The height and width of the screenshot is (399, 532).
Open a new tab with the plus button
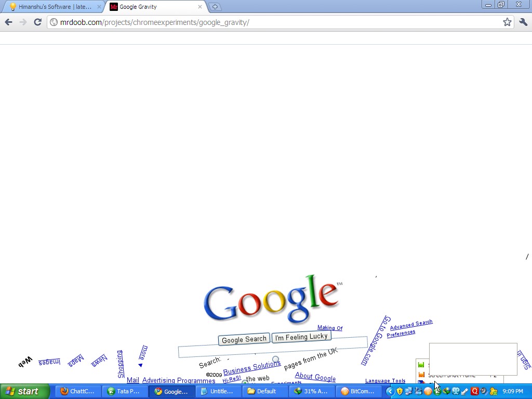tap(215, 6)
